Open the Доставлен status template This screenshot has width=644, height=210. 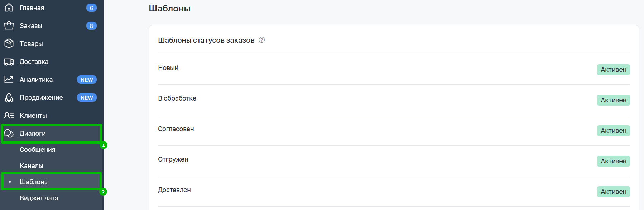tap(394, 191)
